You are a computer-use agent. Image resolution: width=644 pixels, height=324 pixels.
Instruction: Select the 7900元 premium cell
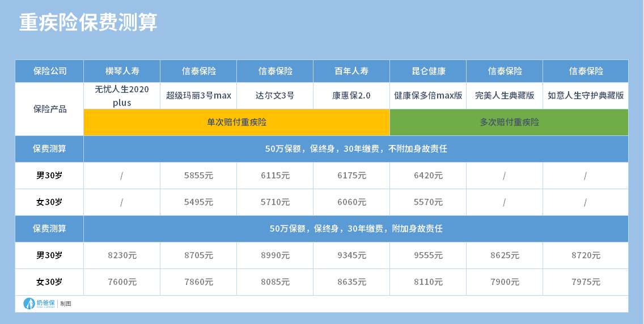[505, 282]
